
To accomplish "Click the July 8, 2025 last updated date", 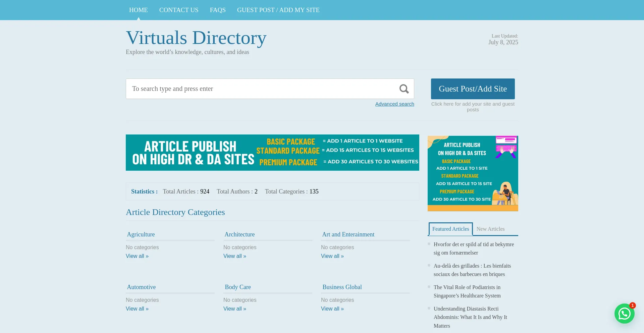I will click(503, 42).
